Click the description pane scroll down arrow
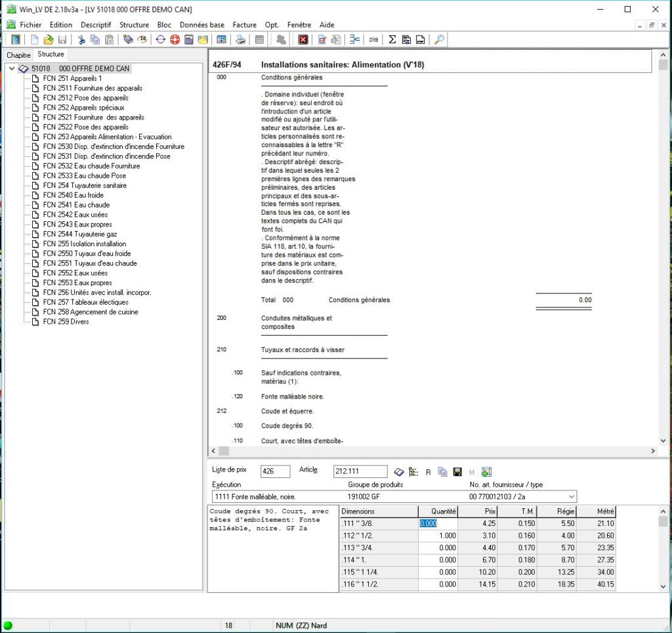Image resolution: width=672 pixels, height=633 pixels. 663,441
